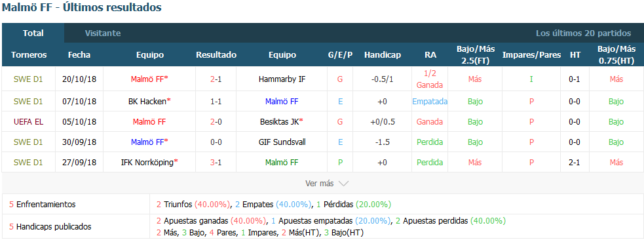The width and height of the screenshot is (644, 240).
Task: Switch to the Visitante tab
Action: tap(103, 33)
